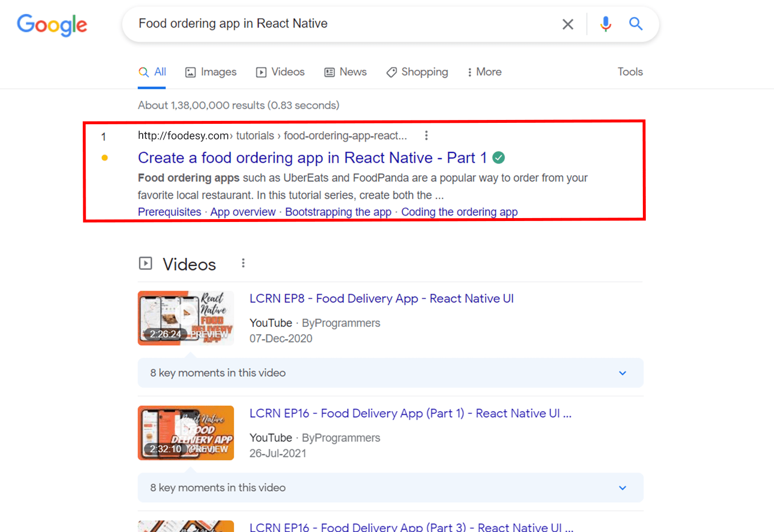Image resolution: width=774 pixels, height=532 pixels.
Task: Click the magnifying glass search icon
Action: (x=636, y=24)
